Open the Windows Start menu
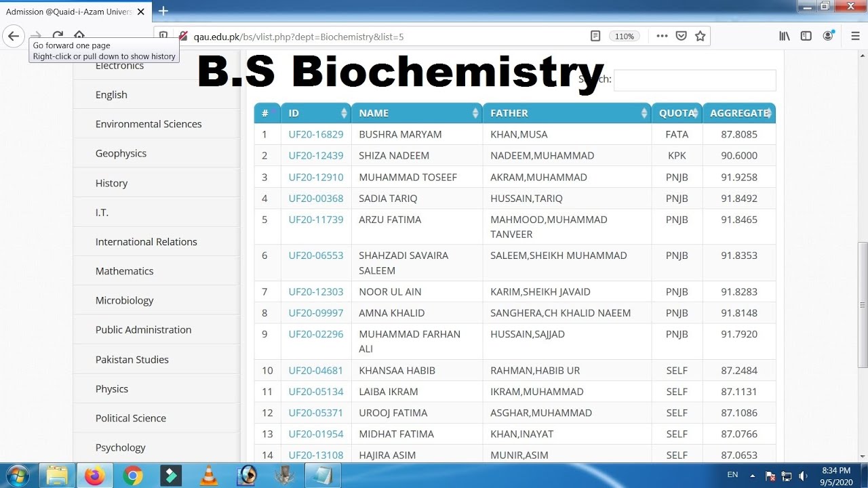 (17, 476)
